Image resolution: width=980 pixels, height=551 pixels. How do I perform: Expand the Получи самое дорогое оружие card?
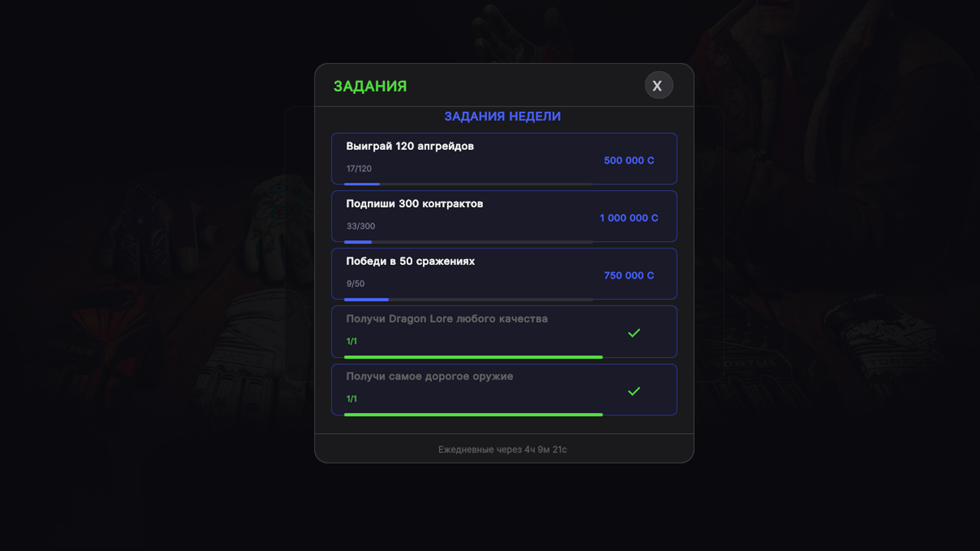tap(504, 390)
